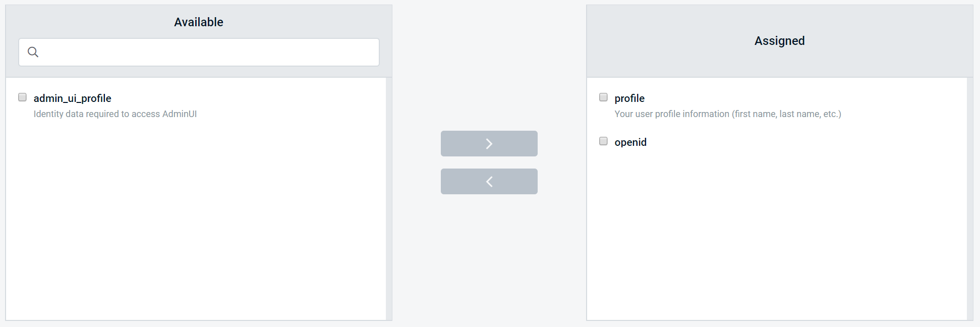The image size is (980, 327).
Task: Click the right-pointing transfer arrow icon
Action: coord(488,143)
